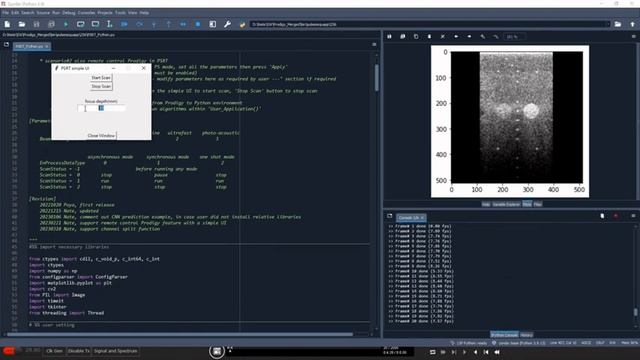The width and height of the screenshot is (640, 360).
Task: Copy plot to clipboard icon
Action: (416, 37)
